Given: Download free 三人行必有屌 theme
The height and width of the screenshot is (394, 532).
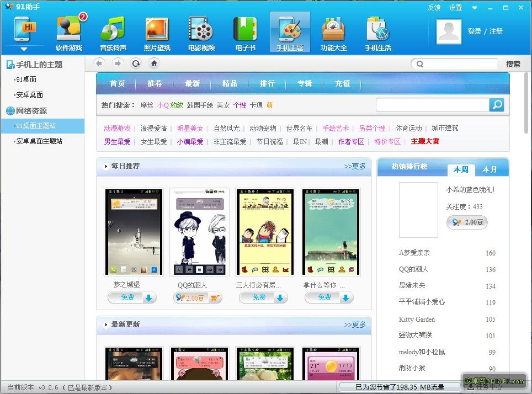Looking at the screenshot, I should [263, 297].
